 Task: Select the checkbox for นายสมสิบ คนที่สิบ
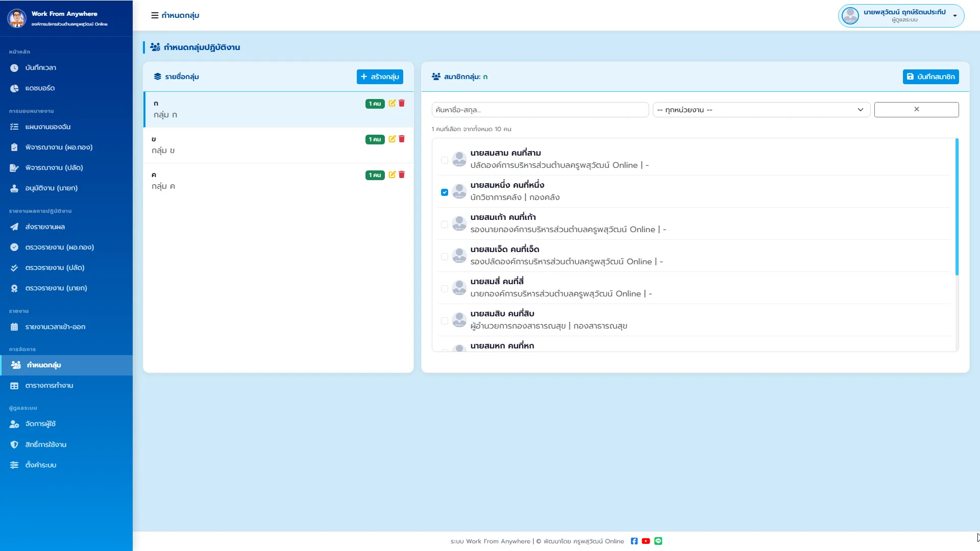tap(445, 321)
